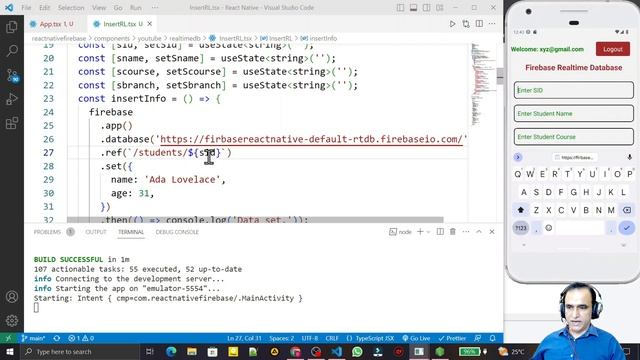Toggle shift key on emulator keyboard
Viewport: 640px width, 360px height.
[x=521, y=210]
